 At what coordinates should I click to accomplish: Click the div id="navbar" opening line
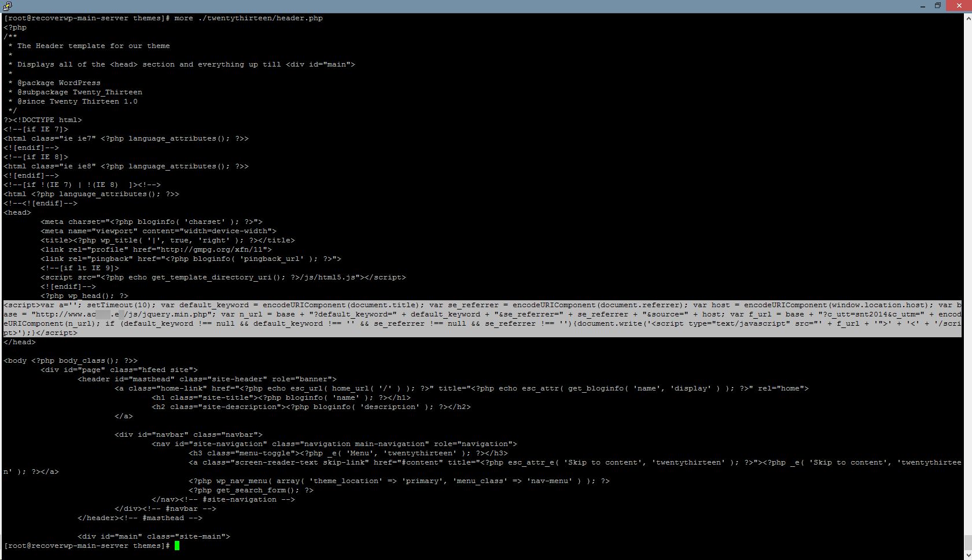(189, 434)
